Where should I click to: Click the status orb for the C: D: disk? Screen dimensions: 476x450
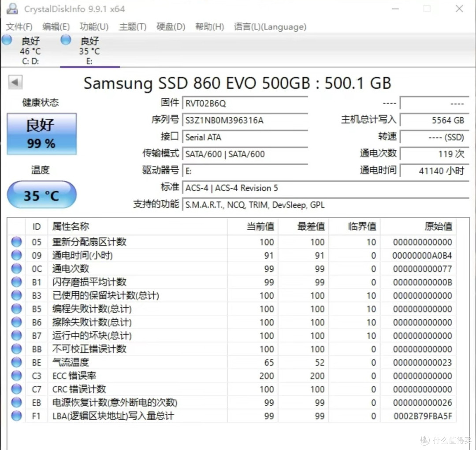(7, 40)
